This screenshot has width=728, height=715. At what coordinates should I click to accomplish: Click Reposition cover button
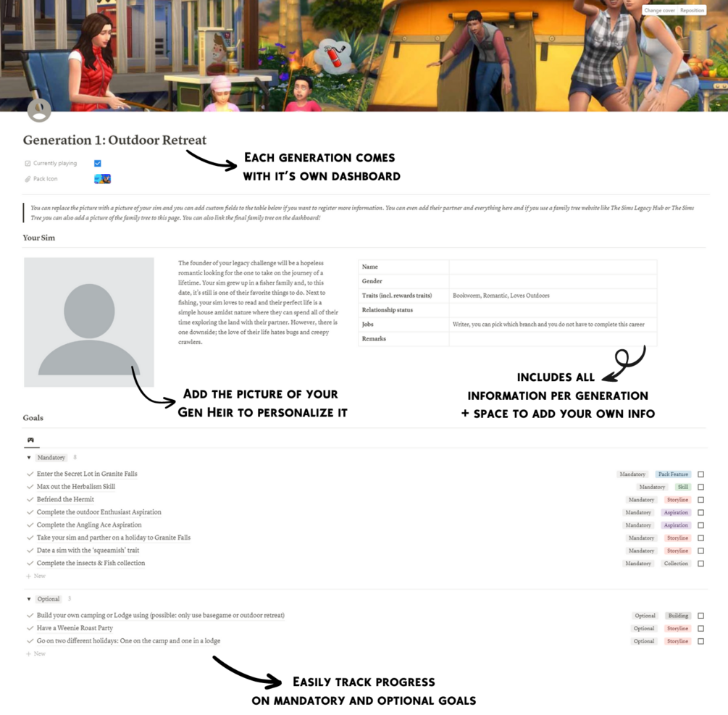(693, 10)
